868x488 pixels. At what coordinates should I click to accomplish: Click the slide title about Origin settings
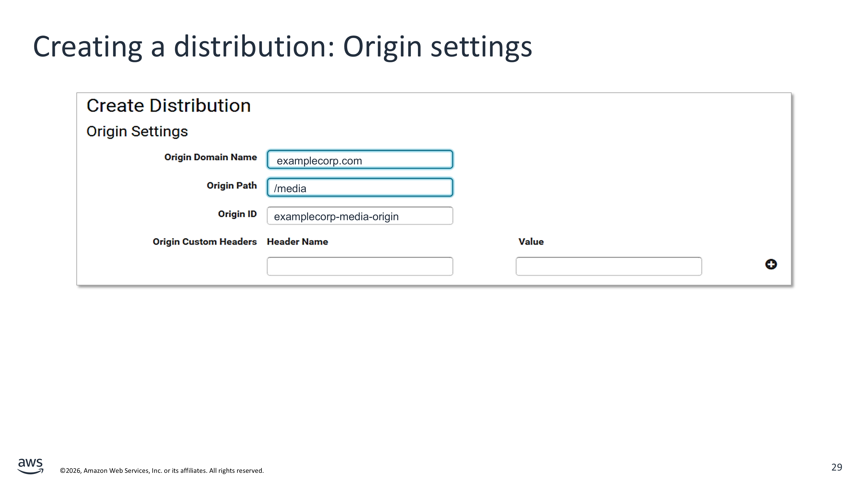pos(282,46)
